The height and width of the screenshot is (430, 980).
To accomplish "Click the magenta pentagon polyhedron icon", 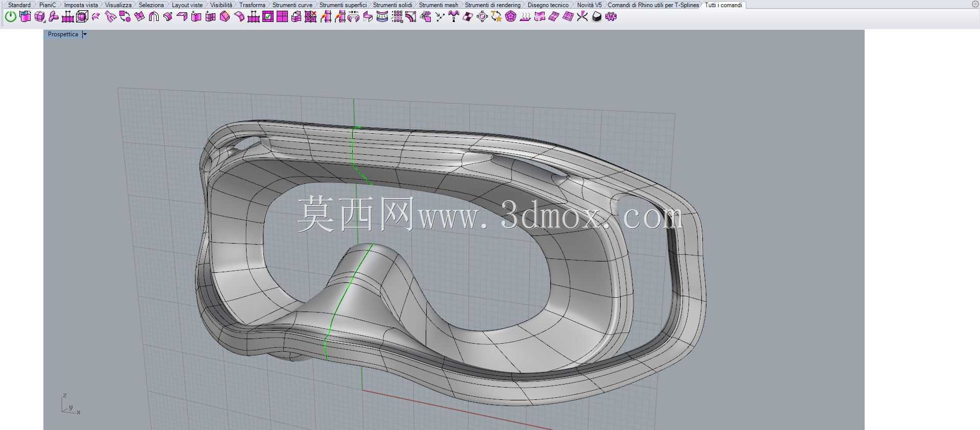I will (511, 17).
